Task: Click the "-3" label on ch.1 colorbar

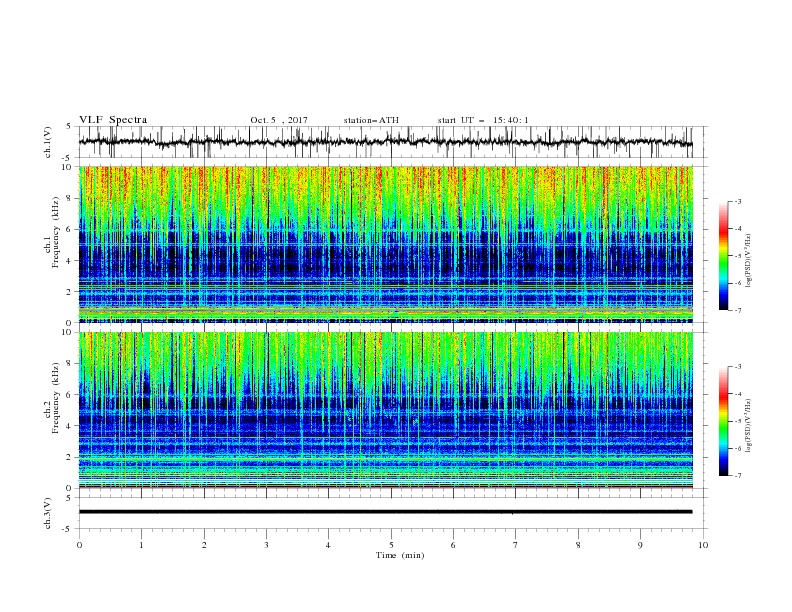Action: tap(737, 201)
